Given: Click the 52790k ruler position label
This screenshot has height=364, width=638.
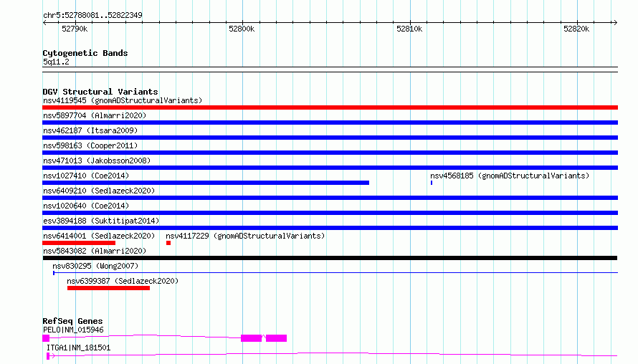Looking at the screenshot, I should pyautogui.click(x=75, y=29).
